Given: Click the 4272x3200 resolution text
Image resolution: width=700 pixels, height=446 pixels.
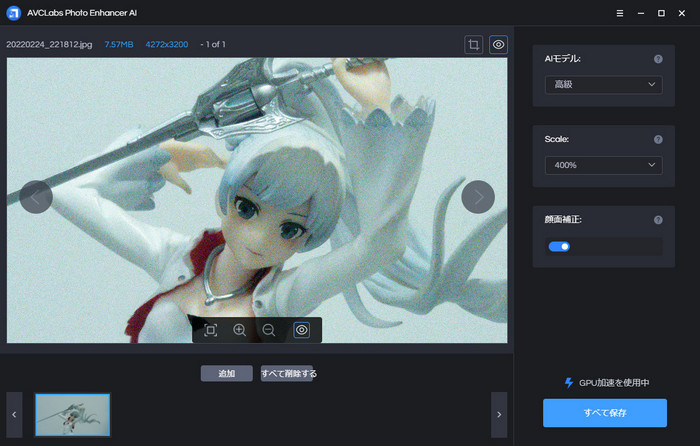Looking at the screenshot, I should 167,45.
